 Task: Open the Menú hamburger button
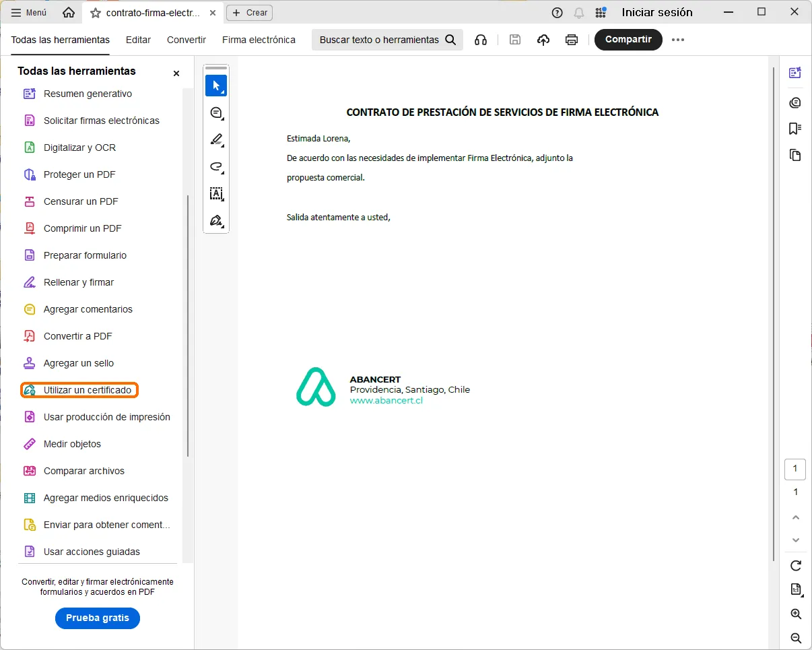(29, 12)
